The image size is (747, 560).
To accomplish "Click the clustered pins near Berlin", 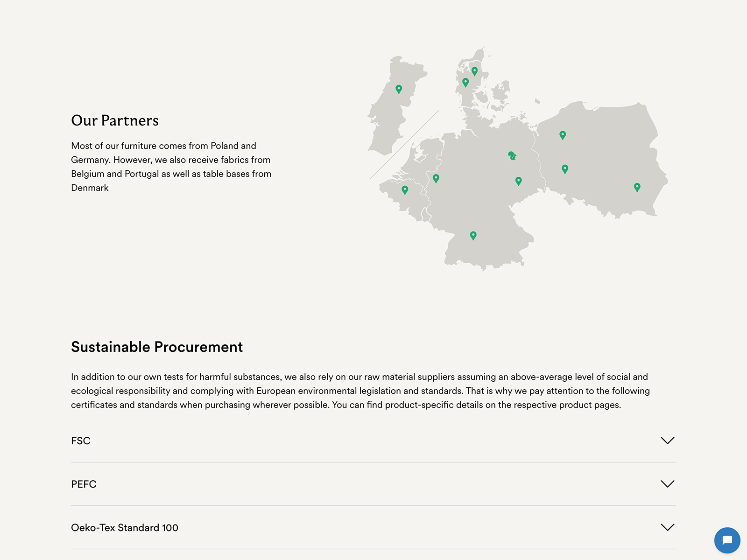I will click(x=512, y=155).
